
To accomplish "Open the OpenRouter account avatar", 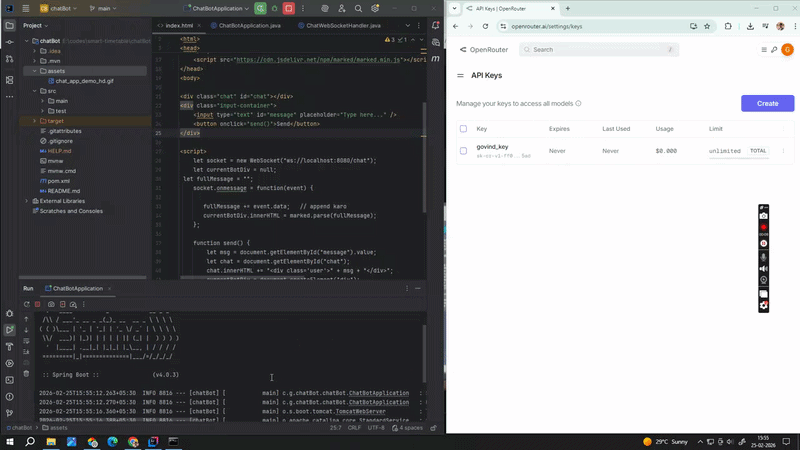I will (x=787, y=49).
